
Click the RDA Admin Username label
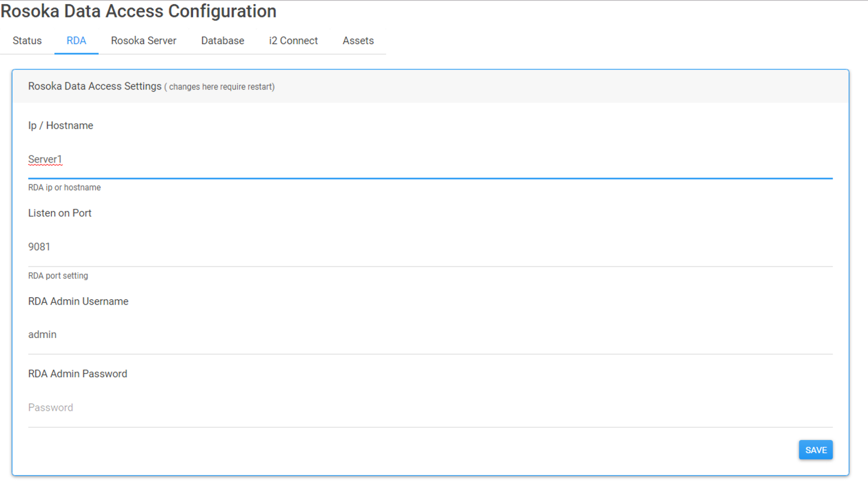tap(78, 301)
